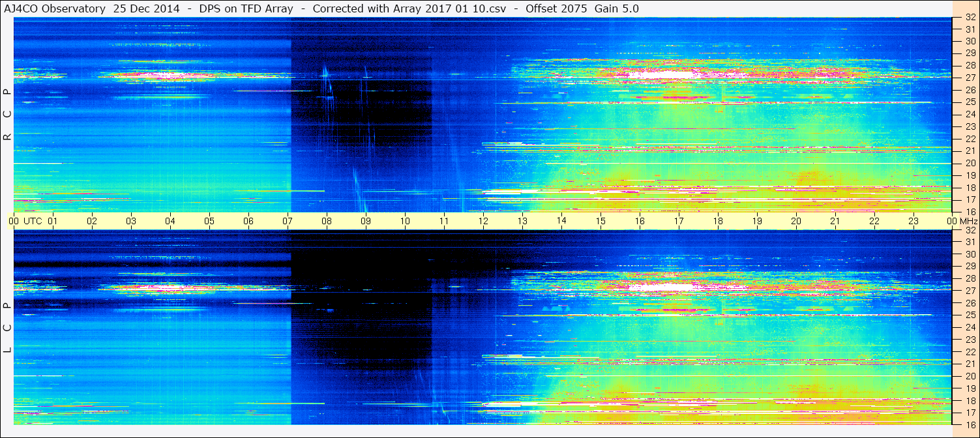Click the AJ4CO Observatory title text
Image resolution: width=980 pixels, height=438 pixels.
55,8
